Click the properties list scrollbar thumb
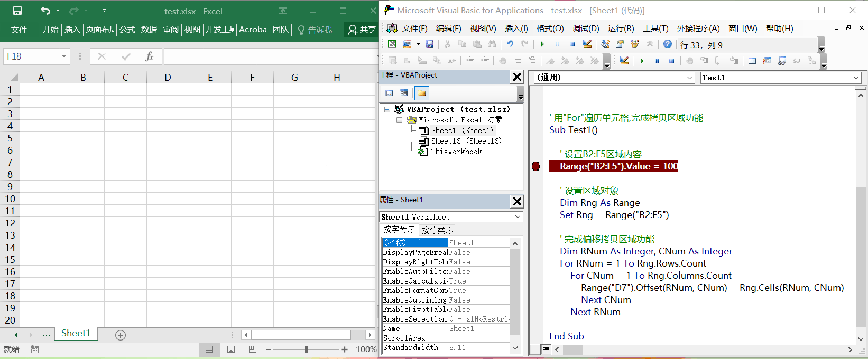This screenshot has height=359, width=868. coord(515,292)
